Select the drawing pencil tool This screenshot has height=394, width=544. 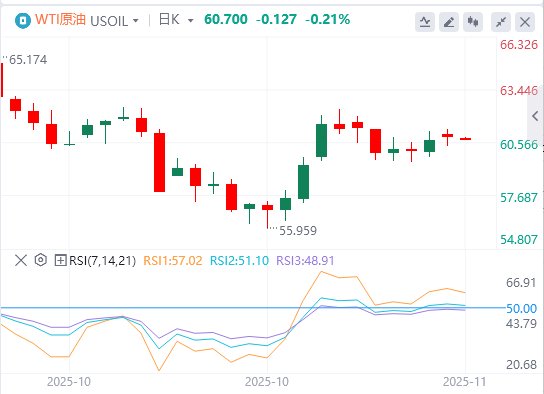449,22
